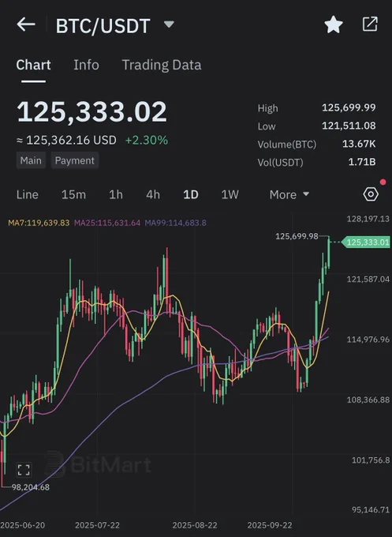The height and width of the screenshot is (537, 392).
Task: Click the MA99 indicator label
Action: (x=175, y=223)
